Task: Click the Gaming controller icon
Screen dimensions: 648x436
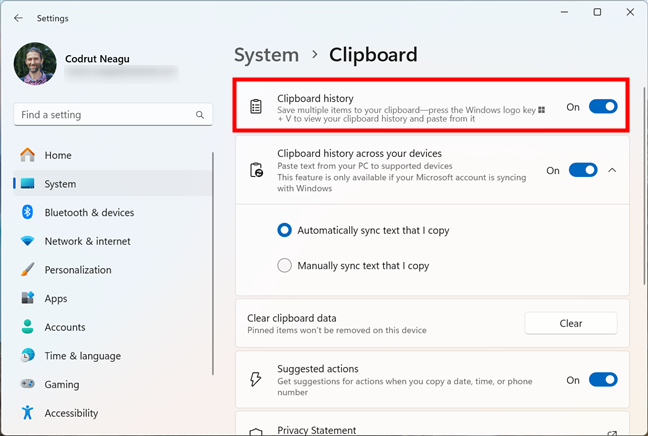Action: (x=28, y=384)
